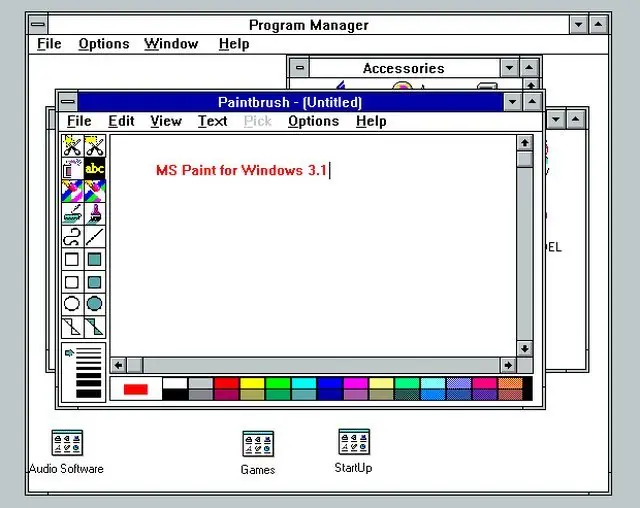
Task: Pick the Filled Circle/Ellipse tool
Action: pyautogui.click(x=95, y=304)
